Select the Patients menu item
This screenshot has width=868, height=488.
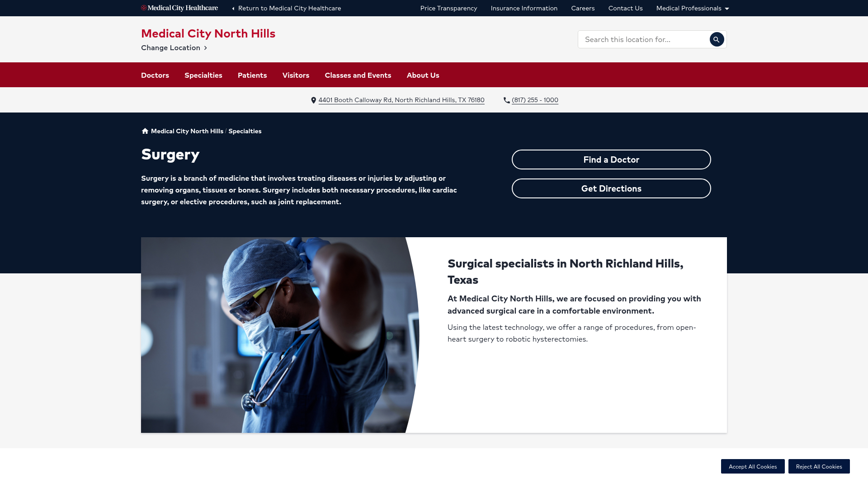252,75
